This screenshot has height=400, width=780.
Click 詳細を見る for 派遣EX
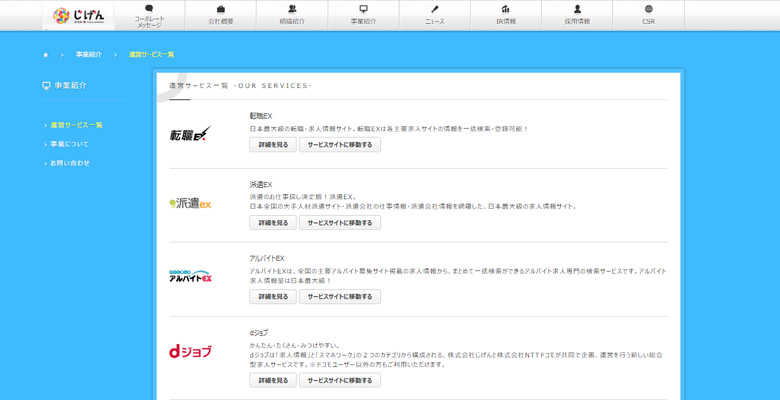273,223
